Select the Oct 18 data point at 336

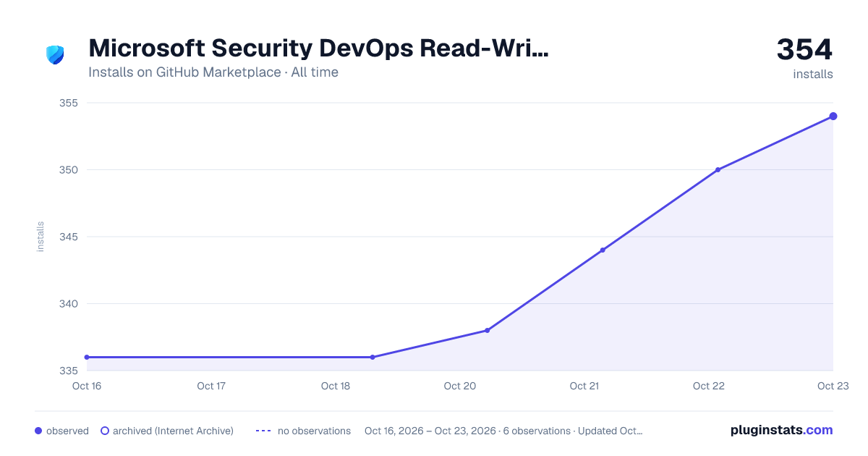coord(373,358)
